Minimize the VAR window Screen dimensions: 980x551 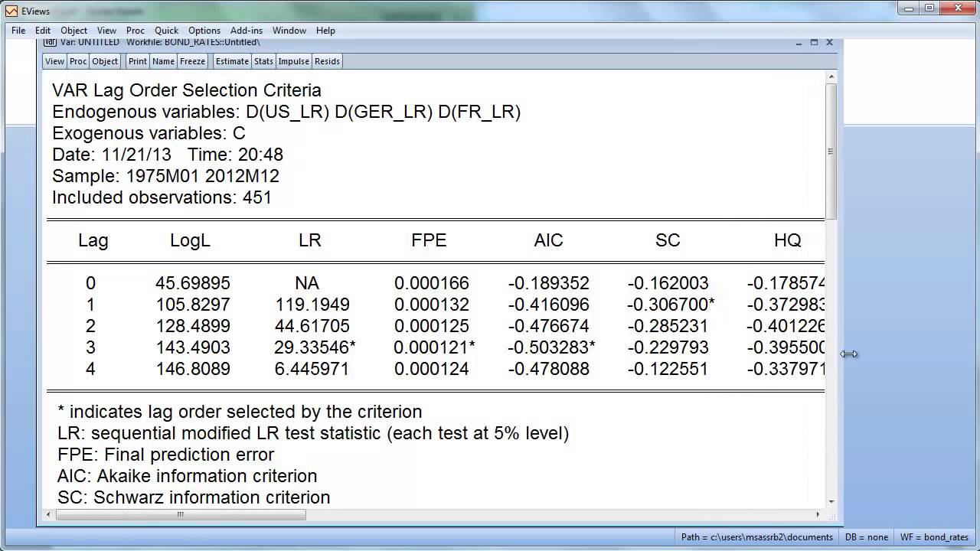[x=799, y=42]
